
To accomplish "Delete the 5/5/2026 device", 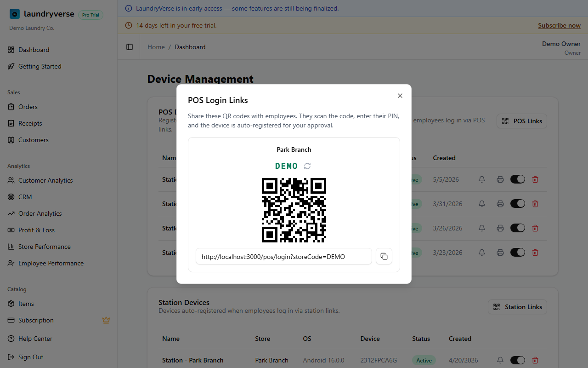I will 535,179.
